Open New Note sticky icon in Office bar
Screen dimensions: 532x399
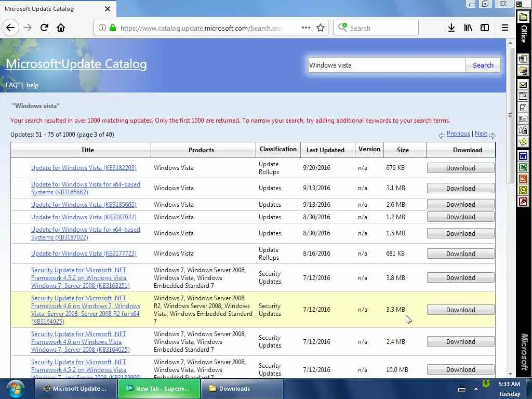click(523, 141)
